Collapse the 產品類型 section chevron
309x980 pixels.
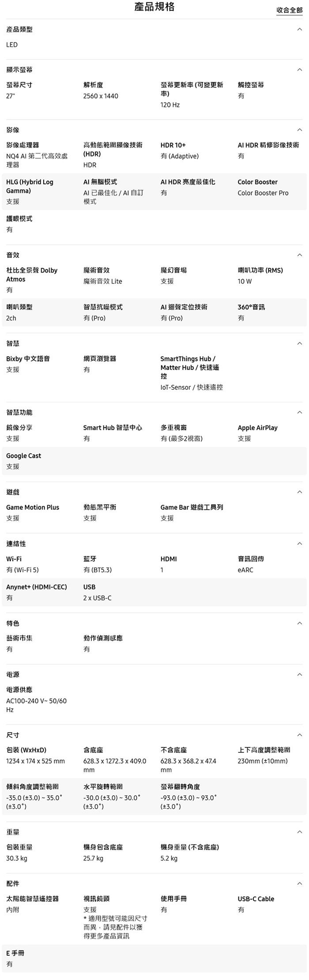[x=300, y=30]
